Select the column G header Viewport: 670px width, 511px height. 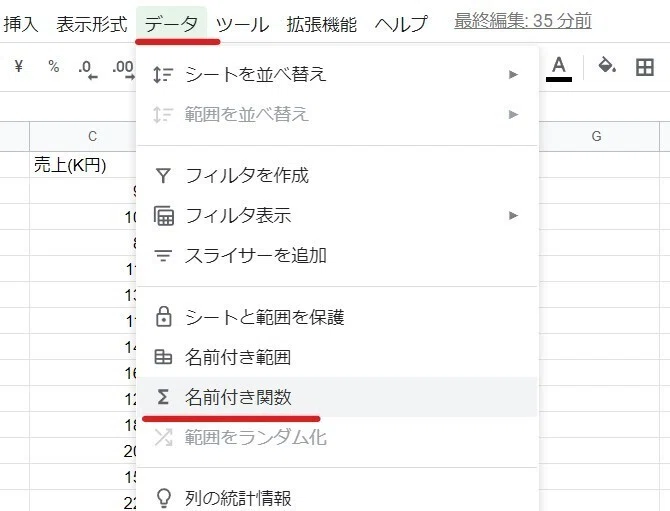pyautogui.click(x=596, y=136)
